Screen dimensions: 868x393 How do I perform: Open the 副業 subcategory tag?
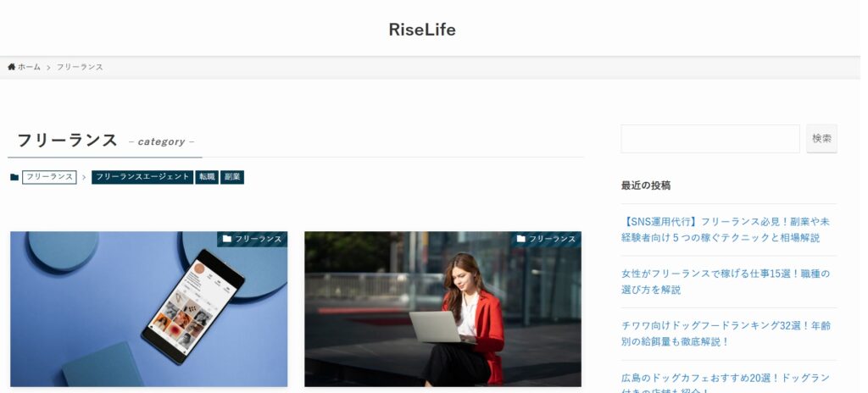pos(232,177)
